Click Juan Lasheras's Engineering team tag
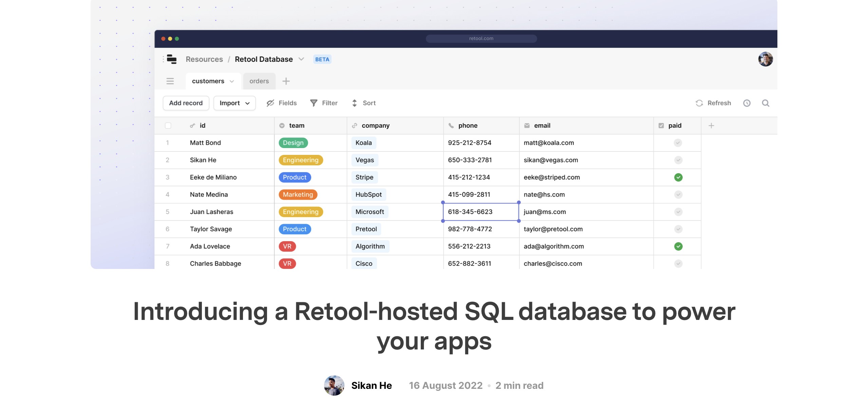Screen dimensions: 868x415 coord(301,212)
